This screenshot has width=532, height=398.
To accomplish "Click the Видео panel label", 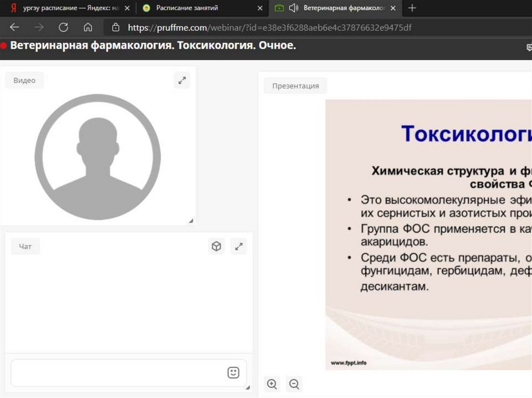I will 24,80.
